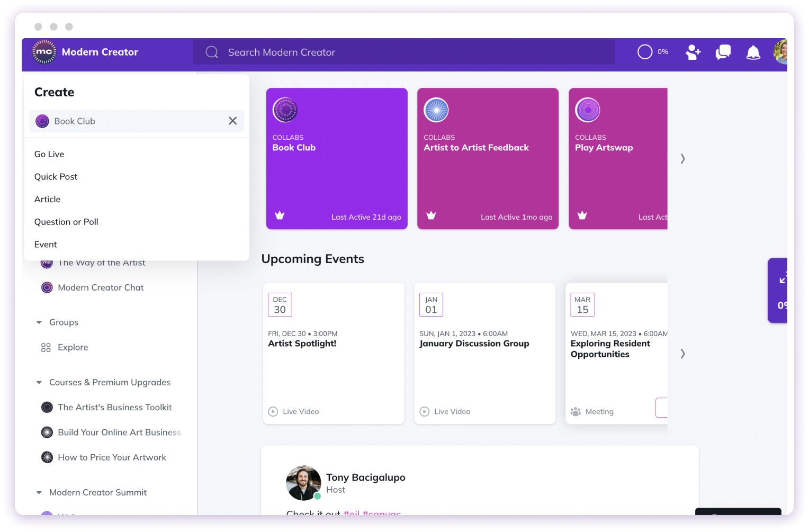The height and width of the screenshot is (532, 809).
Task: Open the profile avatar in header
Action: click(x=780, y=52)
